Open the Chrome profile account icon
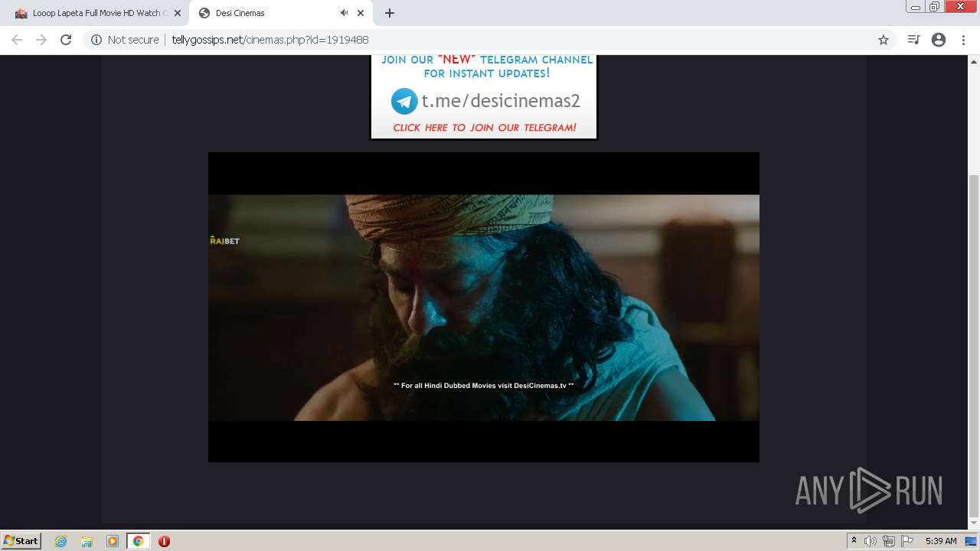Image resolution: width=980 pixels, height=551 pixels. [x=939, y=40]
